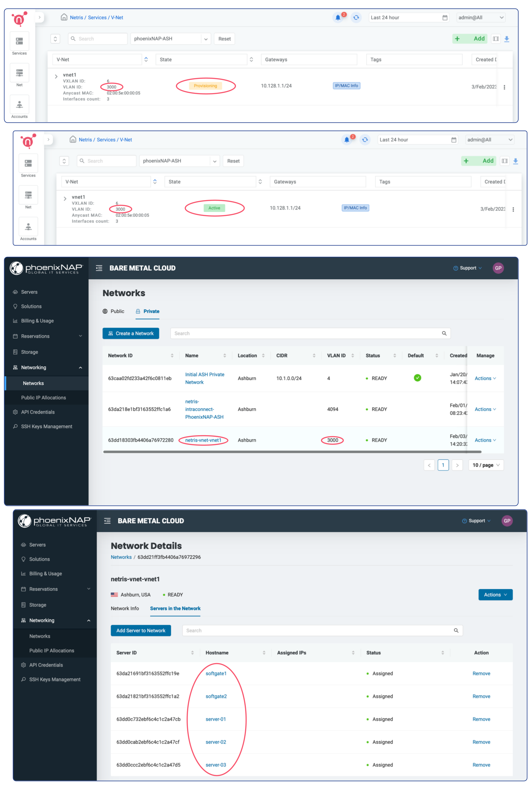Go to the previous page of networks

coord(429,465)
